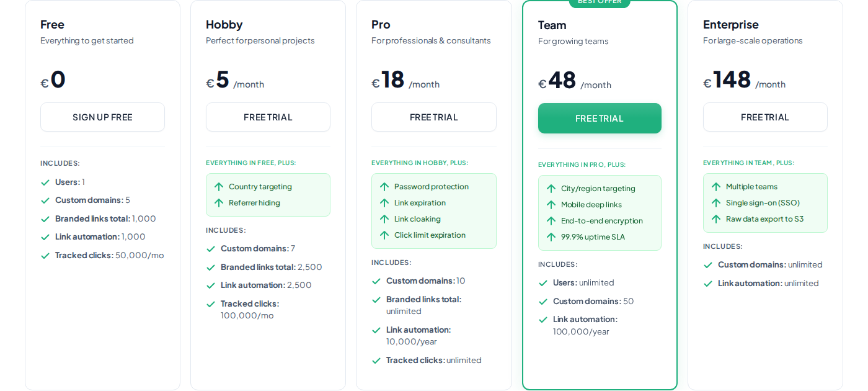Click the Enterprise plan title
This screenshot has width=868, height=391.
pos(730,25)
